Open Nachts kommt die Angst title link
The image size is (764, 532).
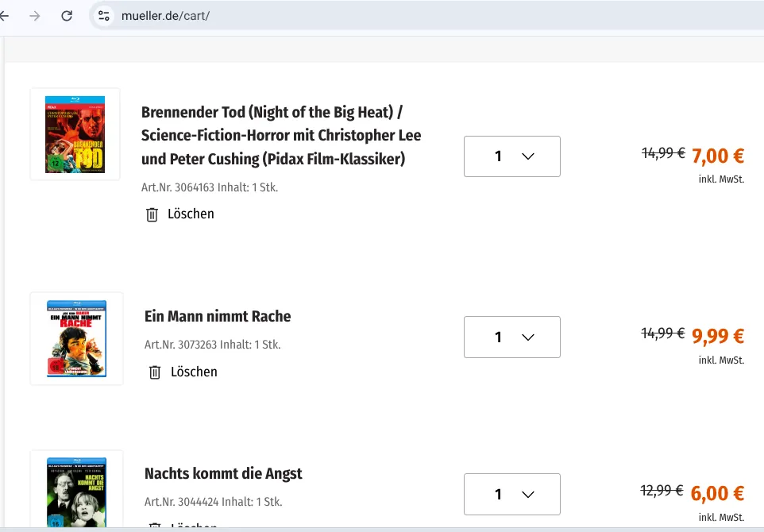[223, 474]
